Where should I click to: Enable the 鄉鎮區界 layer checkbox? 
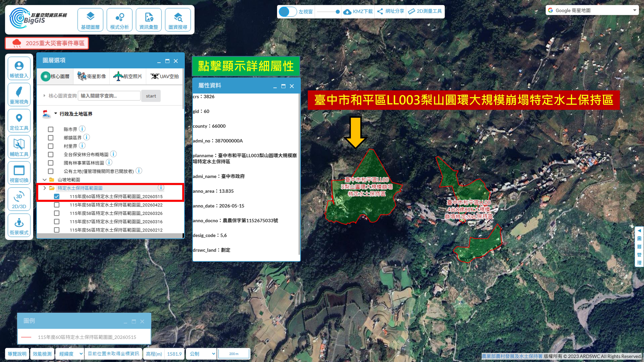tap(50, 138)
